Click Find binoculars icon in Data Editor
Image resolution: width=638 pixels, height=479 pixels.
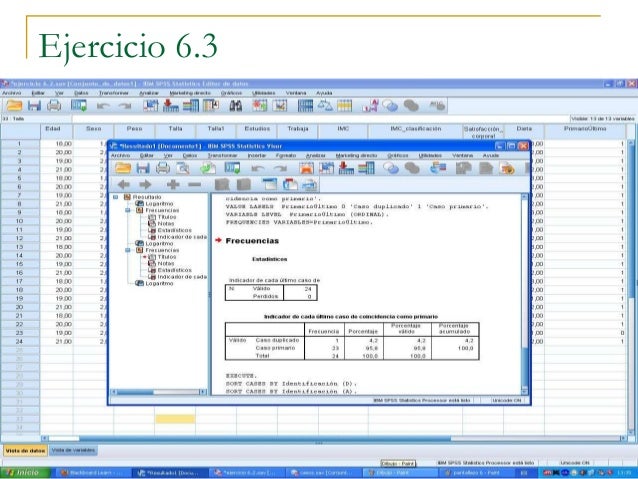(236, 106)
